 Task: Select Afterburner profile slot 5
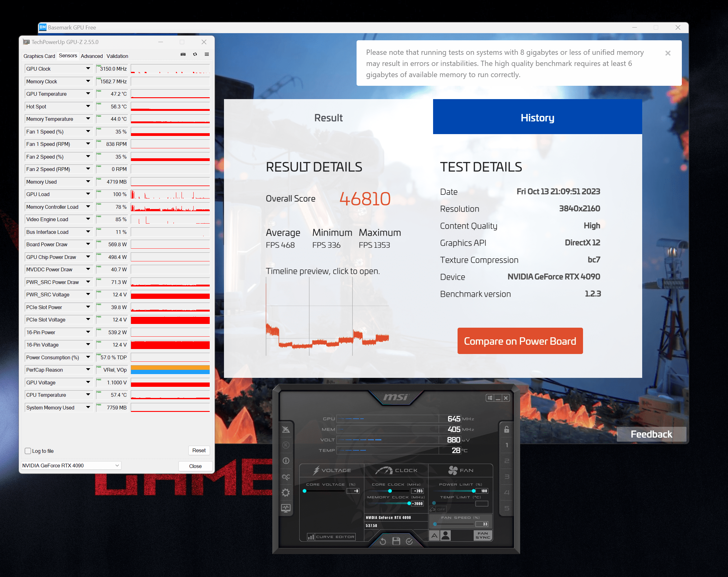[507, 508]
